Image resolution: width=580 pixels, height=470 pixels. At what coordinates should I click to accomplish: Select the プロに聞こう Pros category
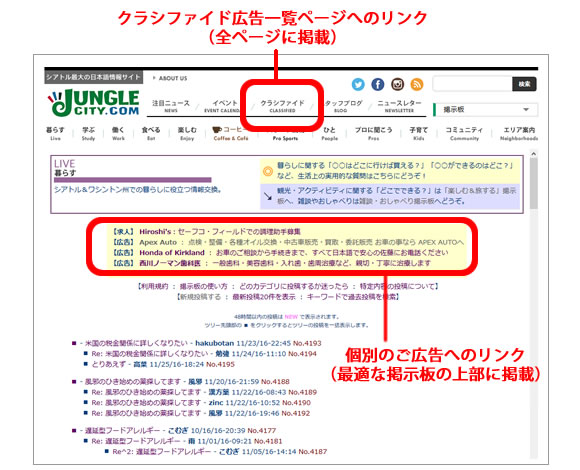(374, 133)
